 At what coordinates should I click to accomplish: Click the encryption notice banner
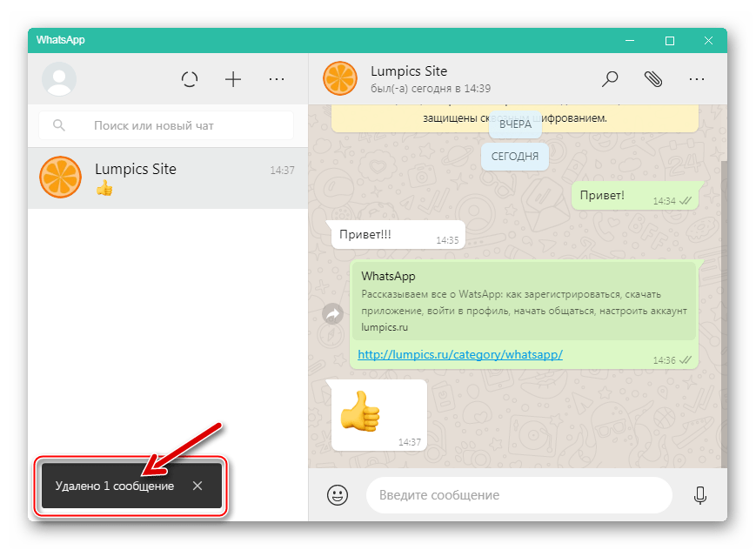(x=515, y=117)
